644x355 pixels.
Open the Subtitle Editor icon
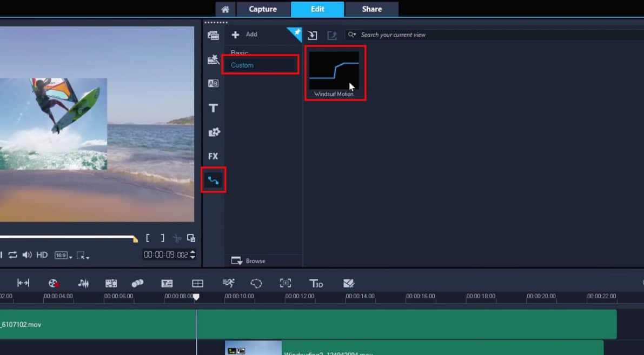pos(167,283)
